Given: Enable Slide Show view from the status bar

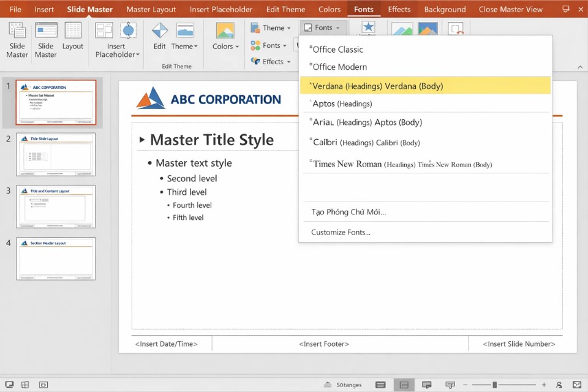Looking at the screenshot, I should coord(450,385).
